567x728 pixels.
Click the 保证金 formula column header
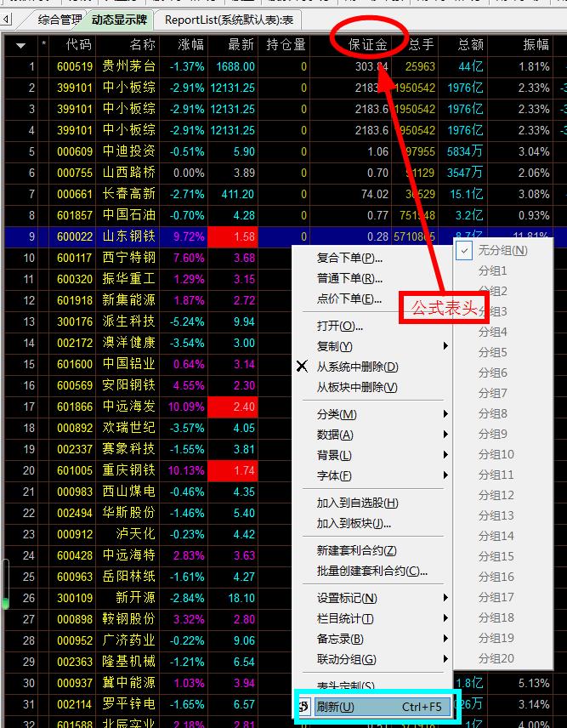click(x=368, y=44)
